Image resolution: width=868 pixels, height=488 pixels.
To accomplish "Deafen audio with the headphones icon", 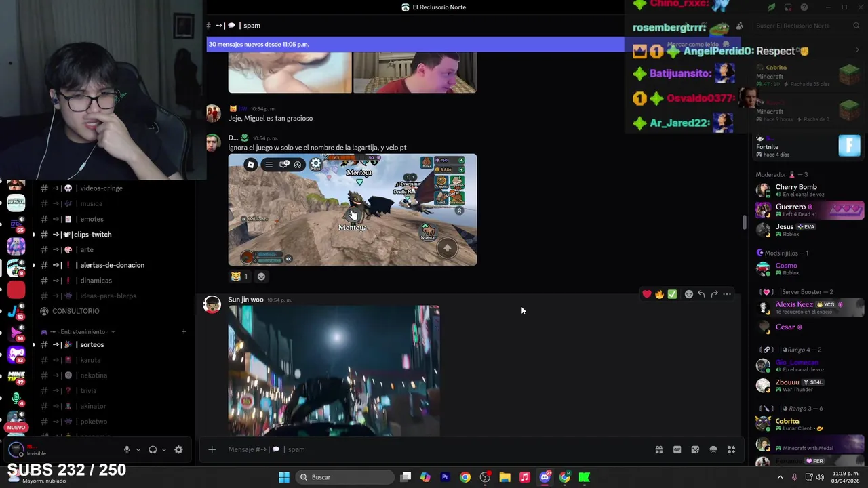I will [153, 449].
